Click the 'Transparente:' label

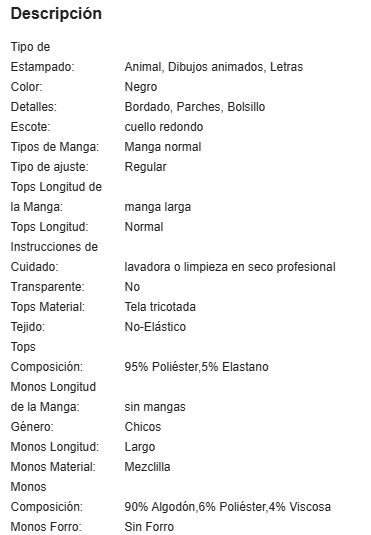point(47,287)
